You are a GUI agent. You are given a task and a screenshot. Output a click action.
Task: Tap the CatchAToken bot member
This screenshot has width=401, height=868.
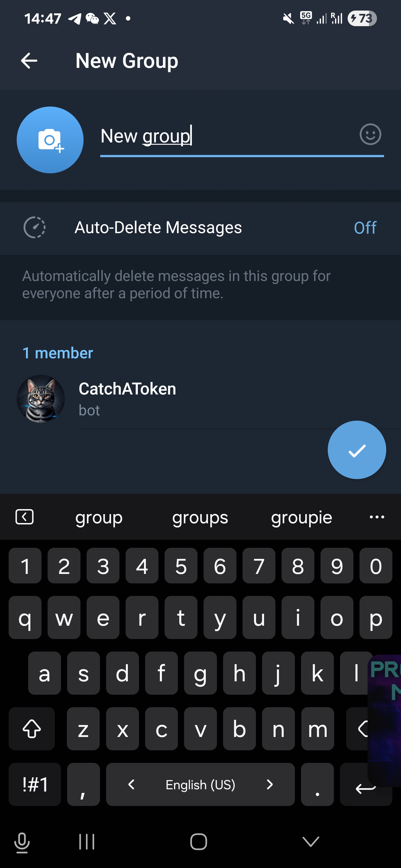(128, 399)
